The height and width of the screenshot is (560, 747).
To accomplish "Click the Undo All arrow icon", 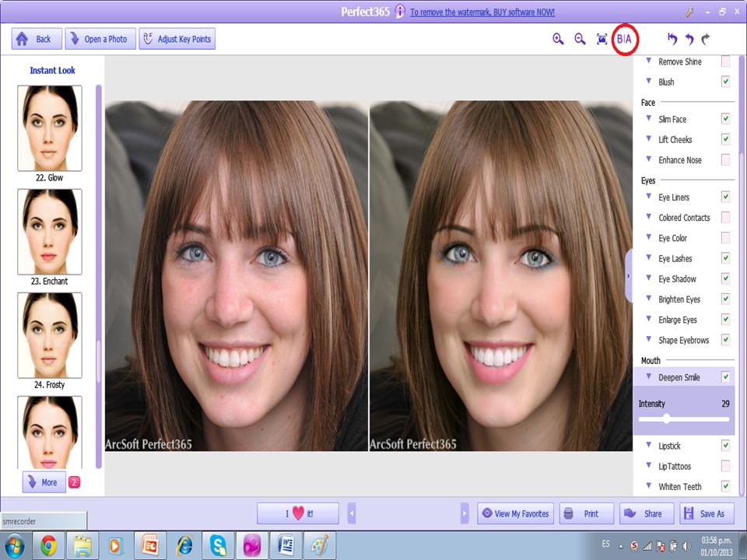I will [x=672, y=39].
